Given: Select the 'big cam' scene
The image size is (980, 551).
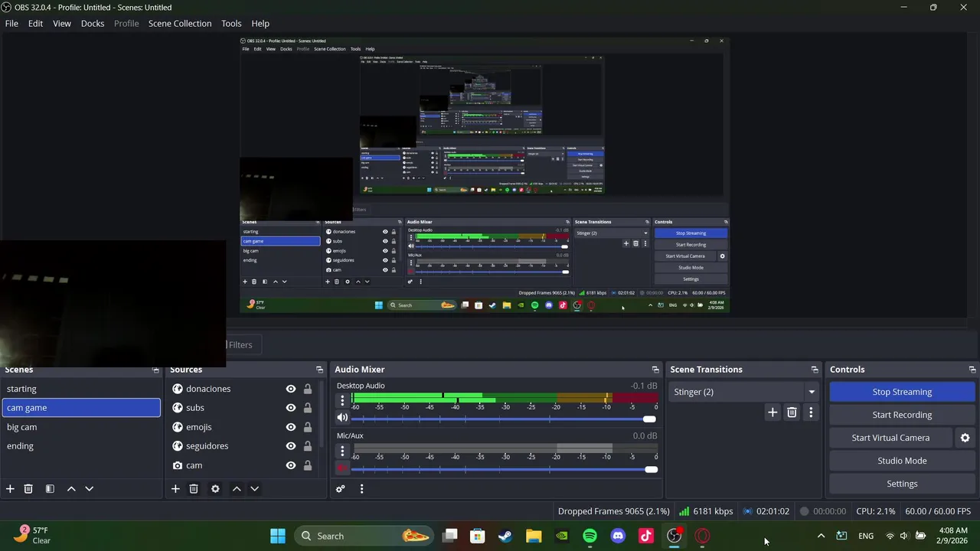Looking at the screenshot, I should [80, 427].
